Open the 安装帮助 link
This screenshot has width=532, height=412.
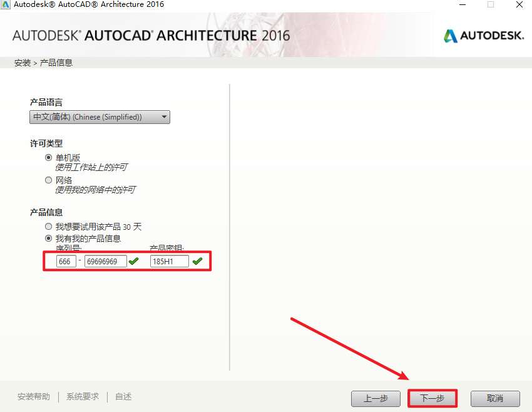[x=34, y=397]
